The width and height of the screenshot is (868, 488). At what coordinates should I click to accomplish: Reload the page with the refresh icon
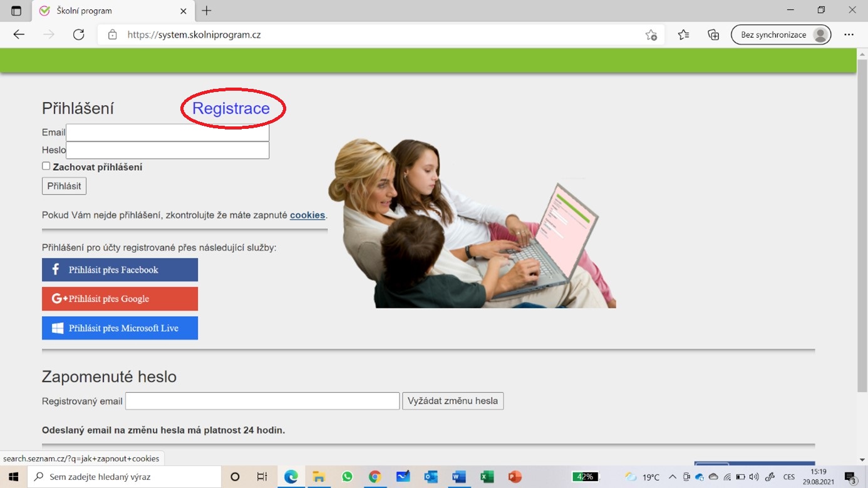click(78, 35)
